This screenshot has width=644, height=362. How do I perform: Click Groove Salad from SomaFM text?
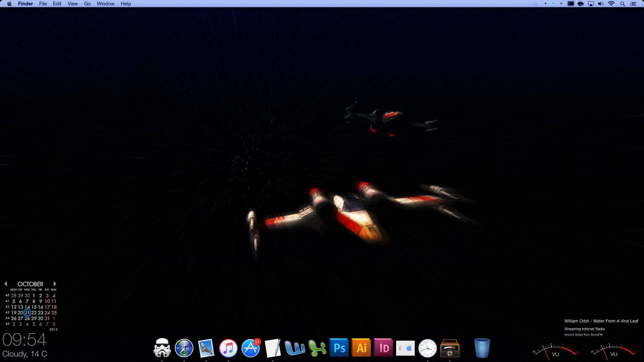(x=583, y=335)
